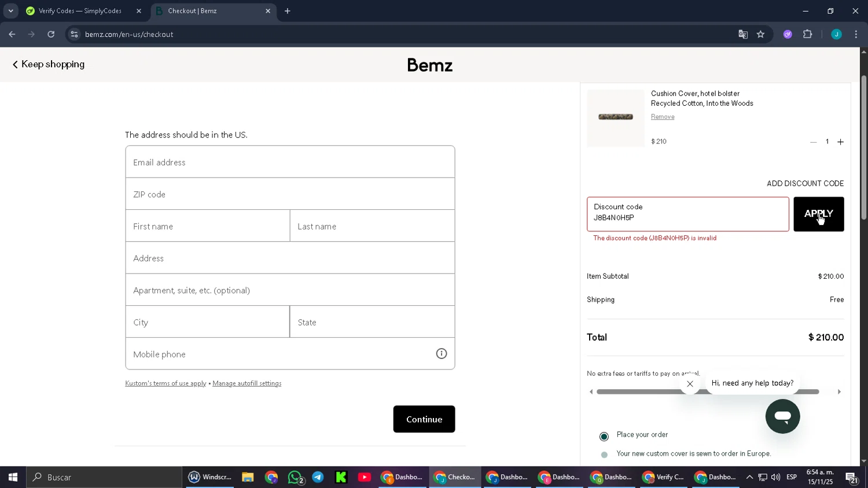Open the chat support widget

pos(782,416)
